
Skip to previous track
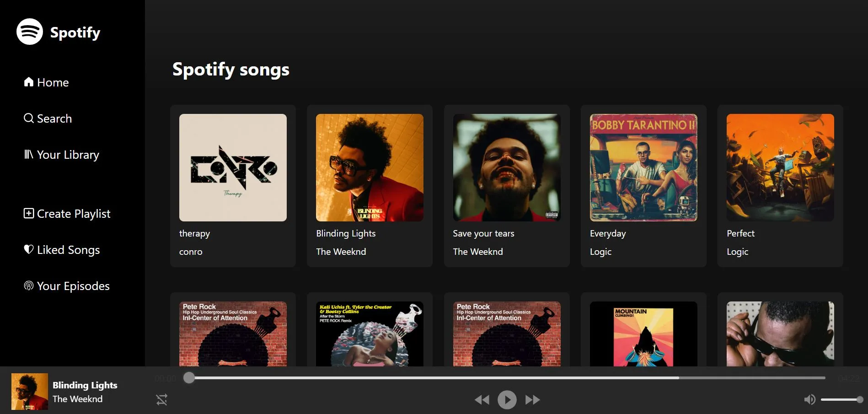coord(482,400)
